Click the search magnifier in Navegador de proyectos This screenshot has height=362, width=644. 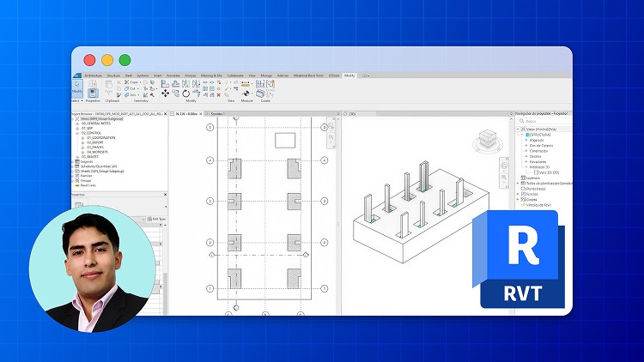tap(521, 121)
